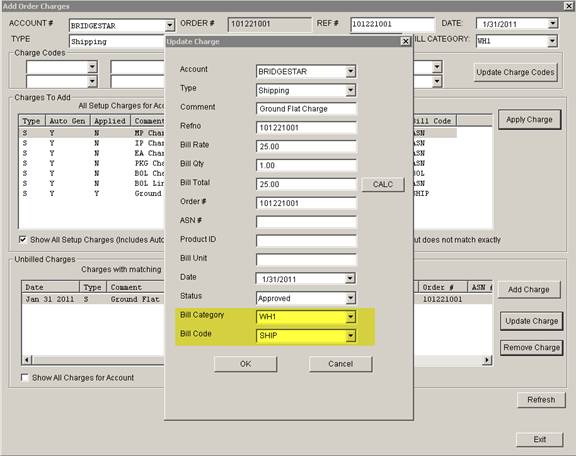Open Type dropdown showing Shipping in dialog
Screen dimensions: 576x456
(350, 90)
